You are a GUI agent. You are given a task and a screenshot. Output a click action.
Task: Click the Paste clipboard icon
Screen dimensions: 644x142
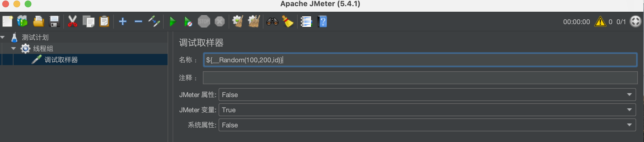tap(104, 21)
